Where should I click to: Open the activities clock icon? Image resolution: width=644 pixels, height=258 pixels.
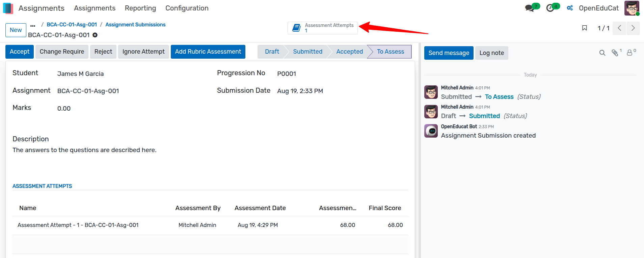coord(550,8)
